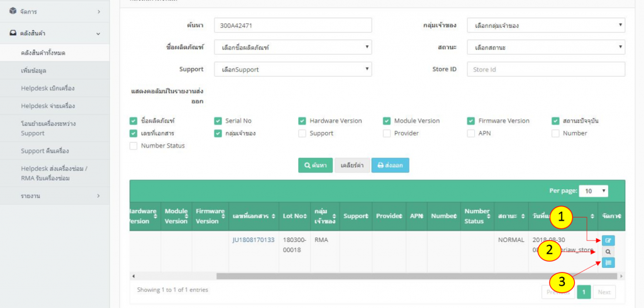Collapse the คลังสินค้า sidebar menu
This screenshot has width=644, height=308.
(55, 33)
